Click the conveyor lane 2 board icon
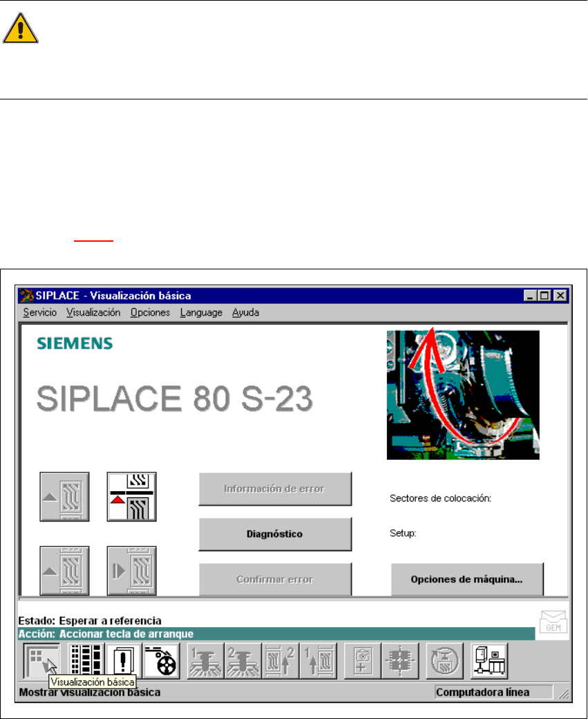 pos(281,661)
